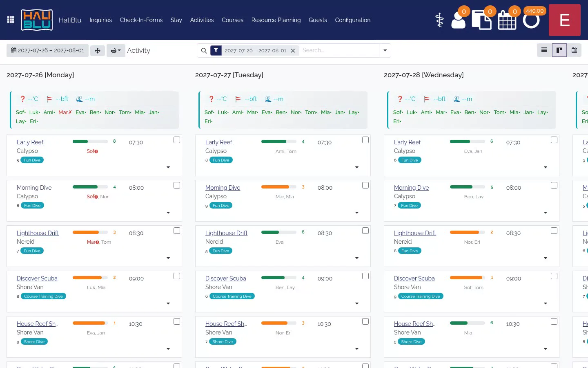This screenshot has width=588, height=368.
Task: Click Monday's temperature weather icon
Action: [x=22, y=99]
